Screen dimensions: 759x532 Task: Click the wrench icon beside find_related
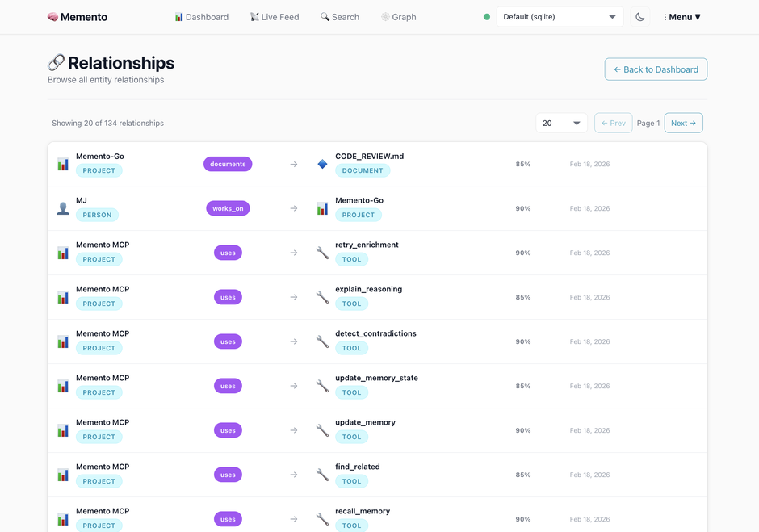pyautogui.click(x=322, y=475)
